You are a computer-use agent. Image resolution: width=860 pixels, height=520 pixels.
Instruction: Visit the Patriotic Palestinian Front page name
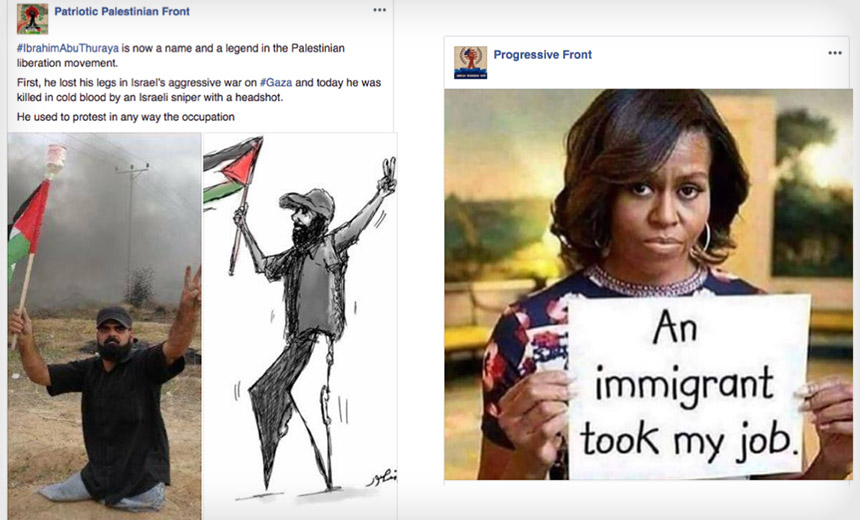click(x=122, y=12)
